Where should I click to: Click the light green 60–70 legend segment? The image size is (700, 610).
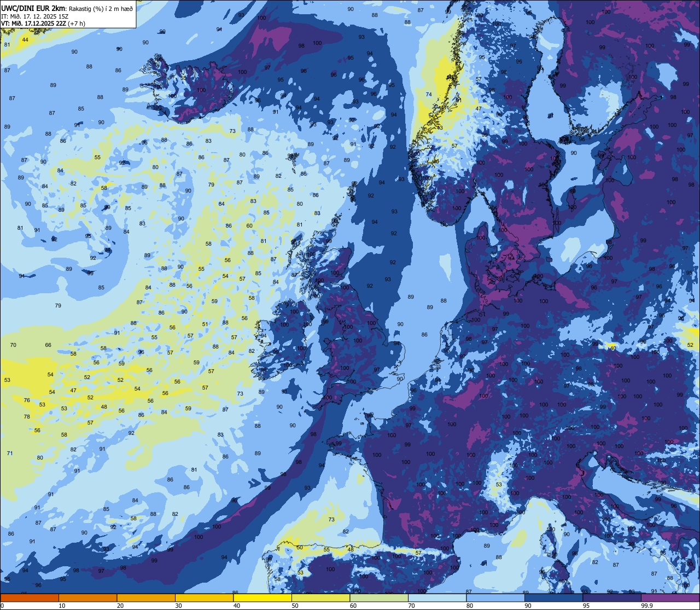coord(379,597)
